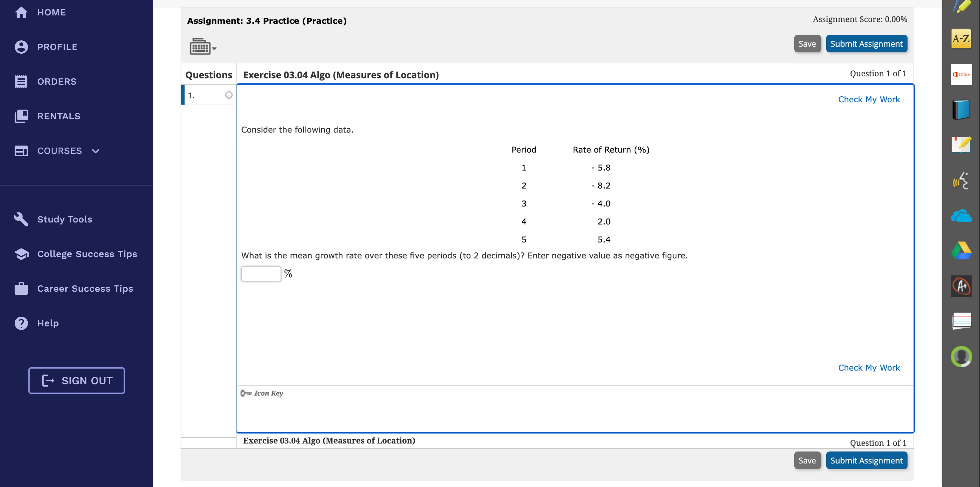This screenshot has width=980, height=487.
Task: Open the blue eBook reader icon
Action: (961, 110)
